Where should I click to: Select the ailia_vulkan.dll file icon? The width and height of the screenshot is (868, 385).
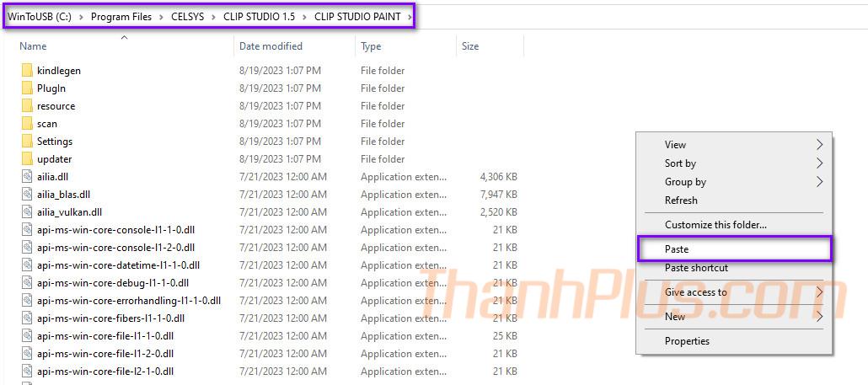(26, 212)
